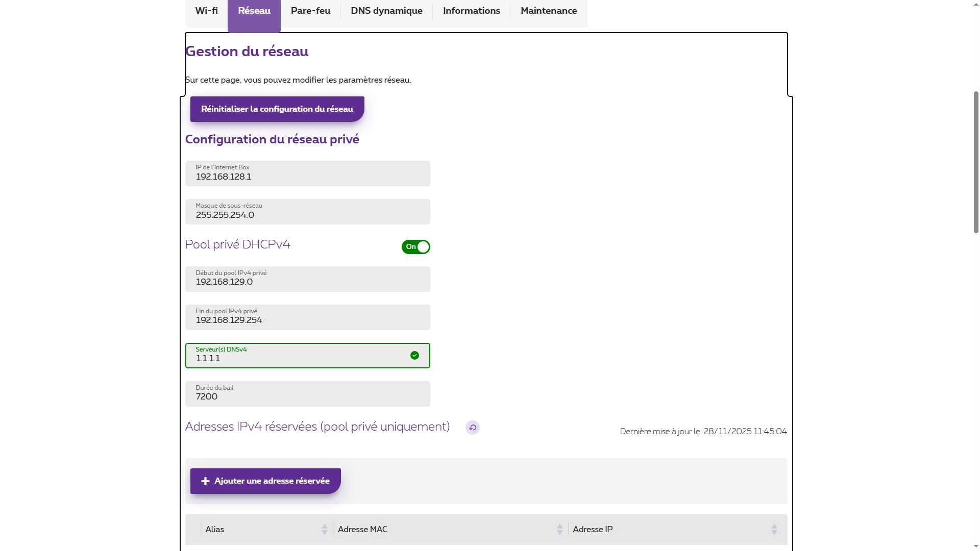Sort table by Adresse IP arrows
This screenshot has width=980, height=551.
click(774, 530)
